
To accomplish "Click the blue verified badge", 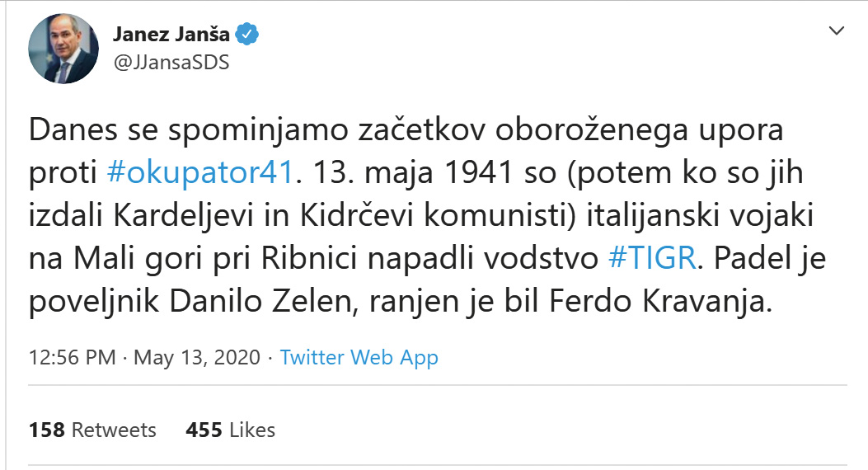I will tap(248, 35).
